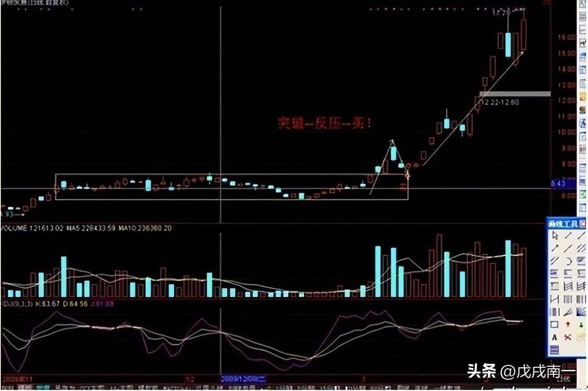Choose the rectangle box drawing tool
588x391 pixels.
pos(555,324)
